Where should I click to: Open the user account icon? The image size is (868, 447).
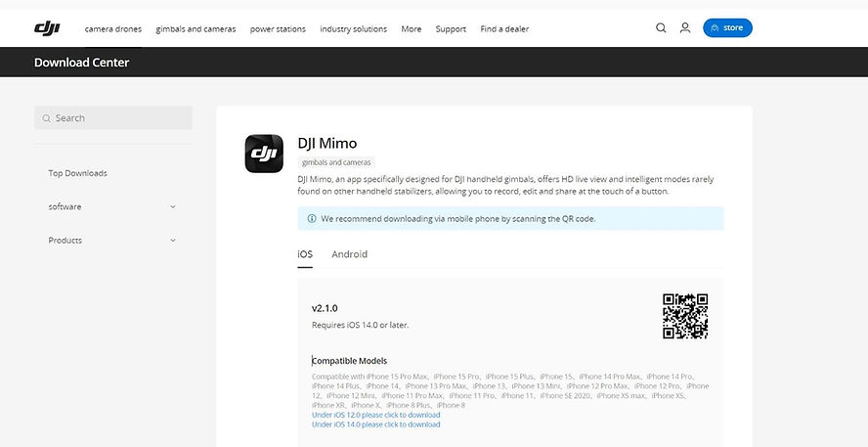point(685,27)
